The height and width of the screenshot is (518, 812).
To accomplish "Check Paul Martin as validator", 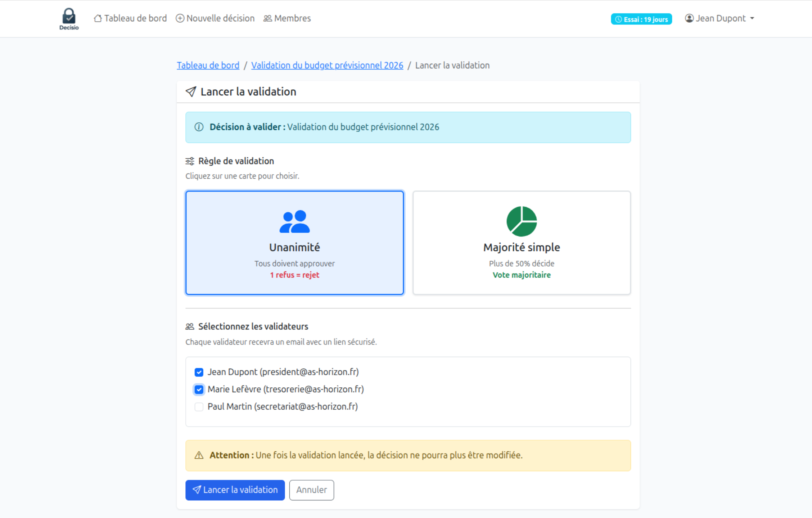I will click(199, 406).
